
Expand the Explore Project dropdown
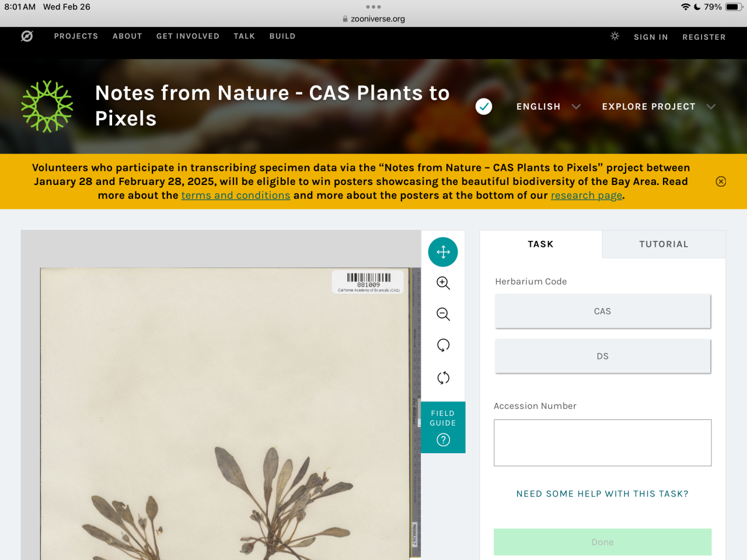click(658, 107)
